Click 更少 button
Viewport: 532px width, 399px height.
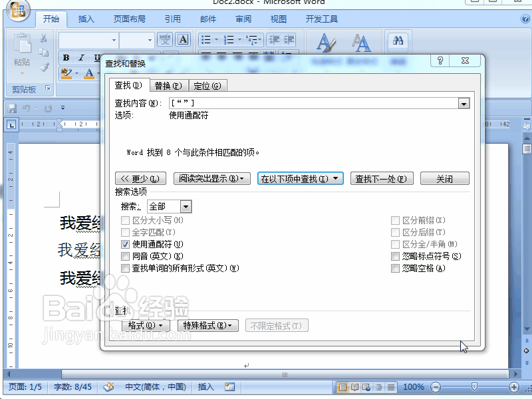point(140,178)
